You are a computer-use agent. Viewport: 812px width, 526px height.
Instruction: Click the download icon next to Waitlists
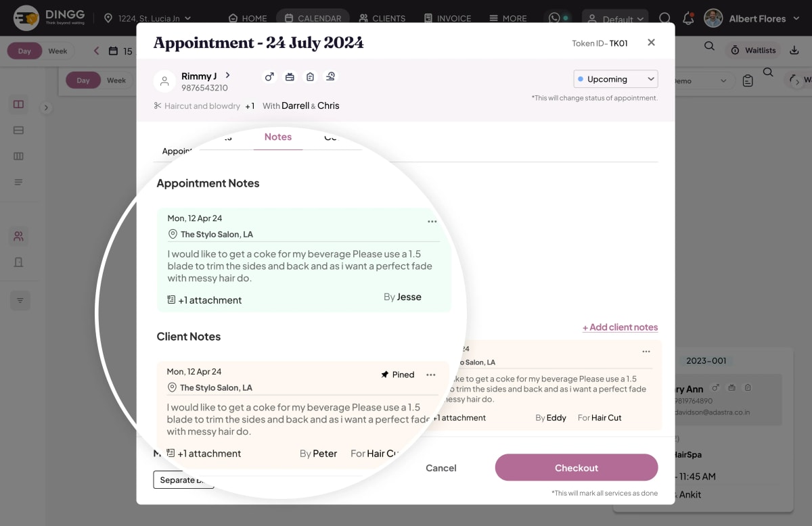click(x=794, y=50)
